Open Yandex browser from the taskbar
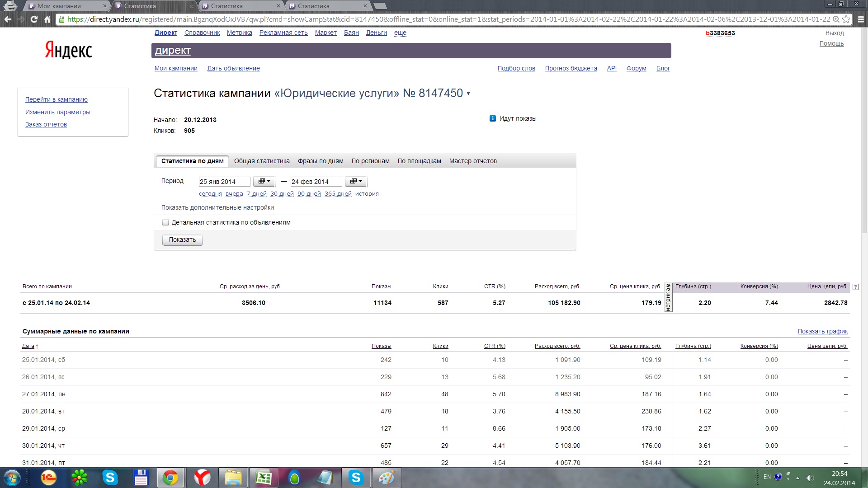 202,478
